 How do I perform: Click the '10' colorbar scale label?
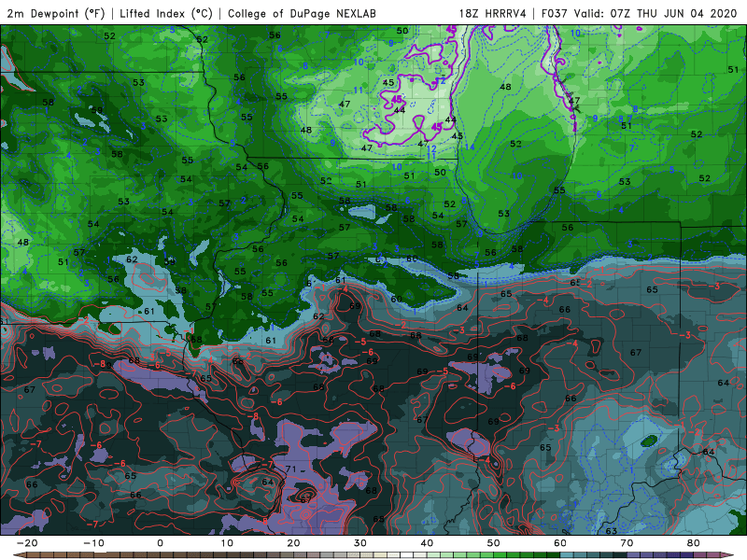(x=227, y=543)
